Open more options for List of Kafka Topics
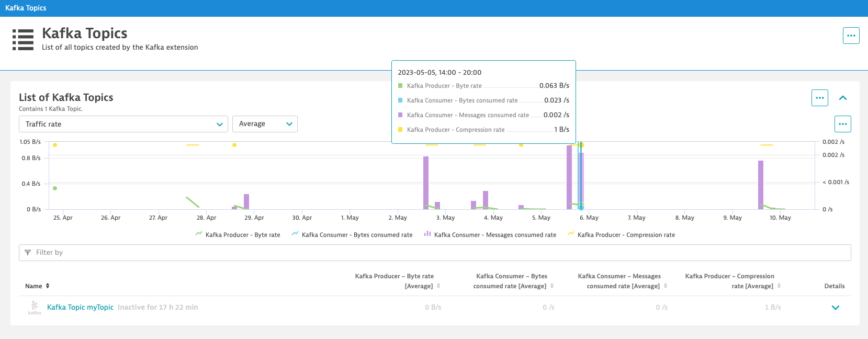 coord(820,98)
